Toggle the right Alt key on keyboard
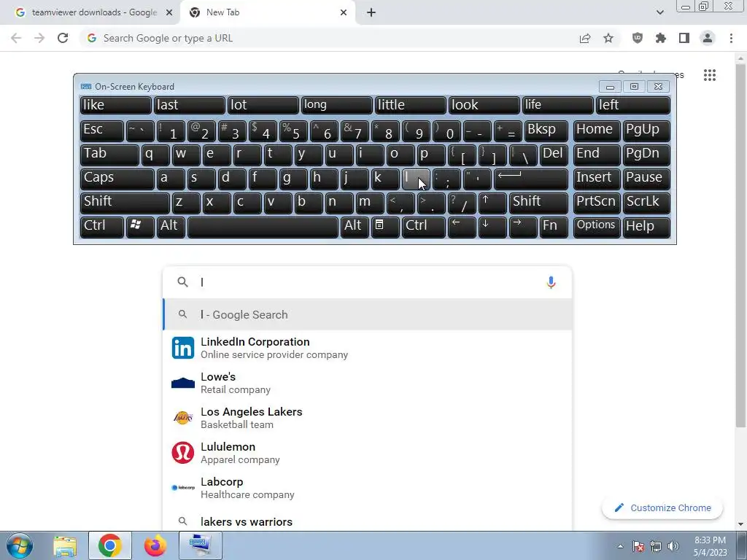Viewport: 747px width, 560px height. (x=355, y=226)
